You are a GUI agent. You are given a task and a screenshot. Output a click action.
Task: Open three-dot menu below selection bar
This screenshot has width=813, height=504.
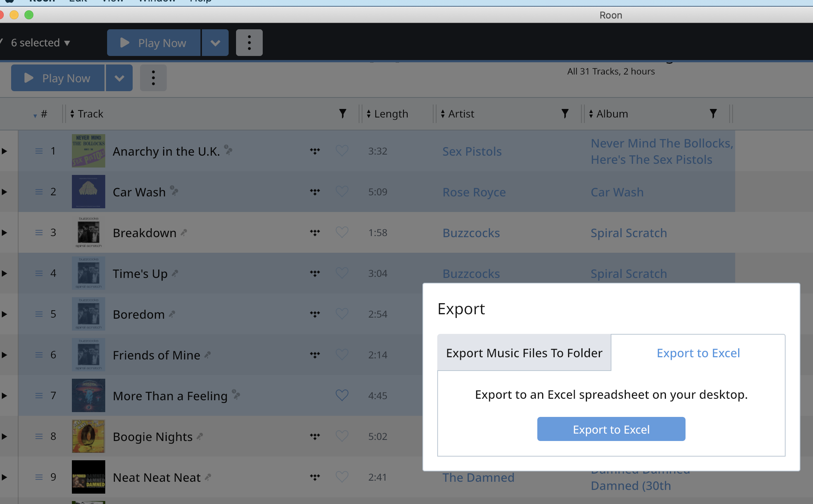pos(153,78)
